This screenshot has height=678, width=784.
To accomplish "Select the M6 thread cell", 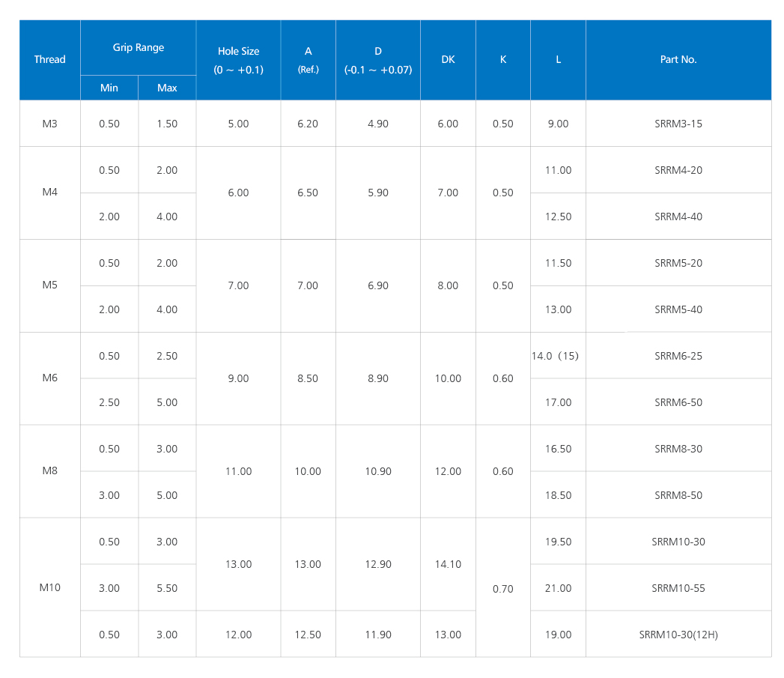I will coord(49,378).
